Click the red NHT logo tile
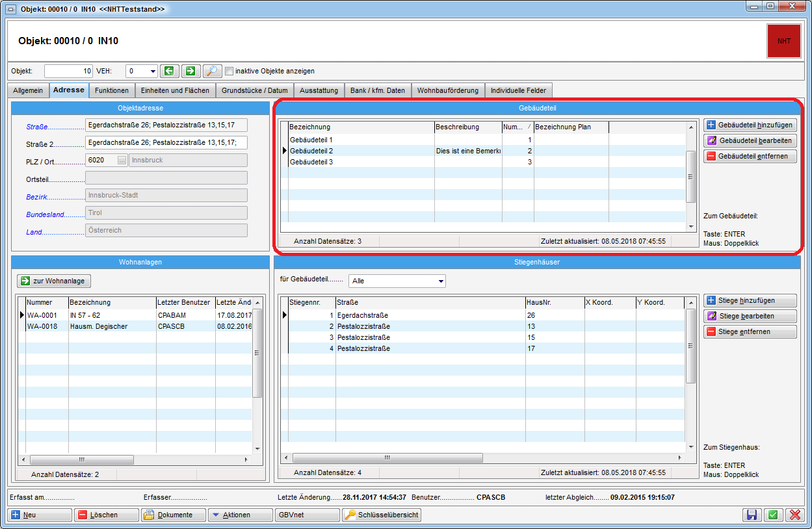The image size is (812, 529). (x=784, y=41)
